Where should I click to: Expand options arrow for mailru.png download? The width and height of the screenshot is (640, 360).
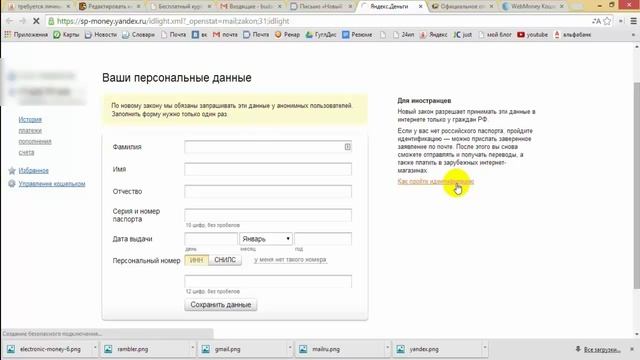387,349
